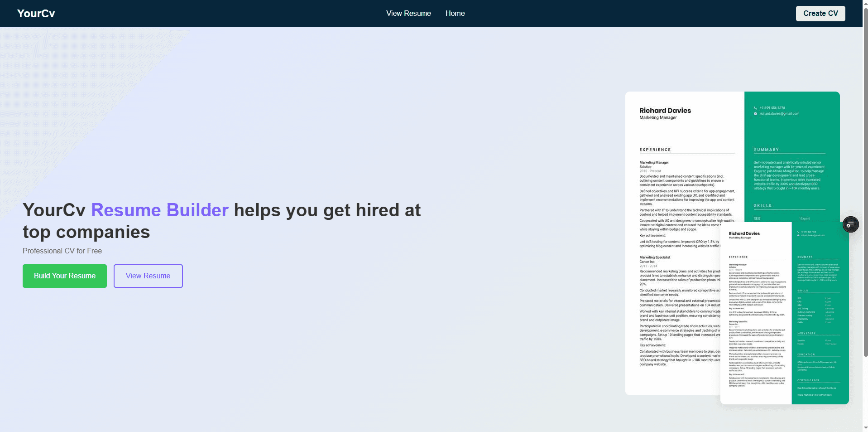The width and height of the screenshot is (868, 432).
Task: Select the Create CV button
Action: coord(820,13)
